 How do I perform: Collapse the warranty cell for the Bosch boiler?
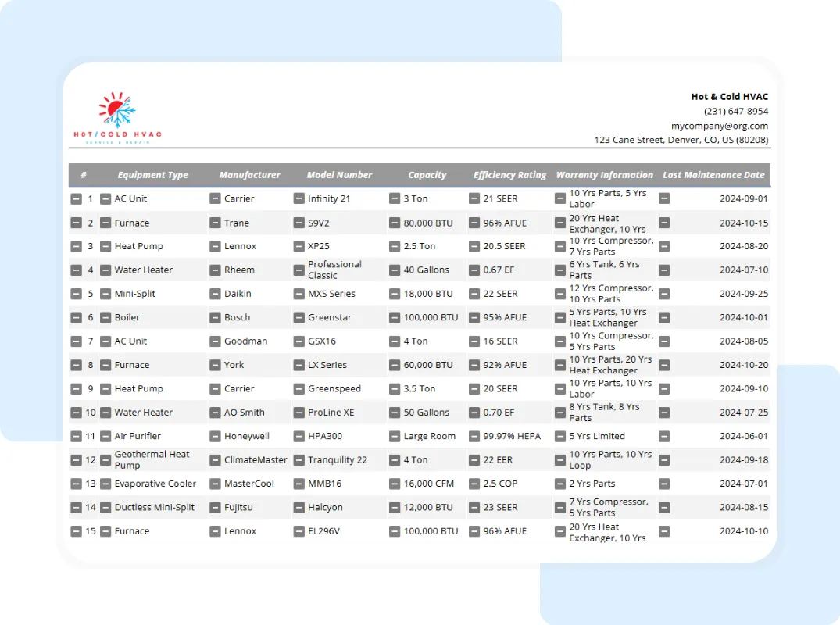pyautogui.click(x=560, y=317)
